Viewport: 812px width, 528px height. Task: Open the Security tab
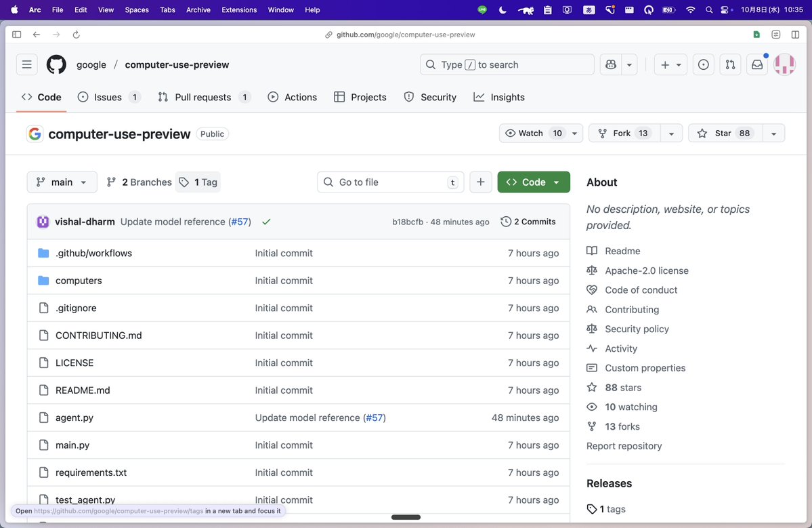[430, 98]
